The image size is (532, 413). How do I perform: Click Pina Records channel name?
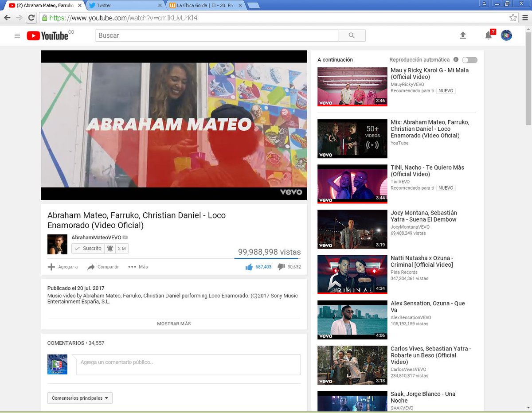[x=404, y=272]
